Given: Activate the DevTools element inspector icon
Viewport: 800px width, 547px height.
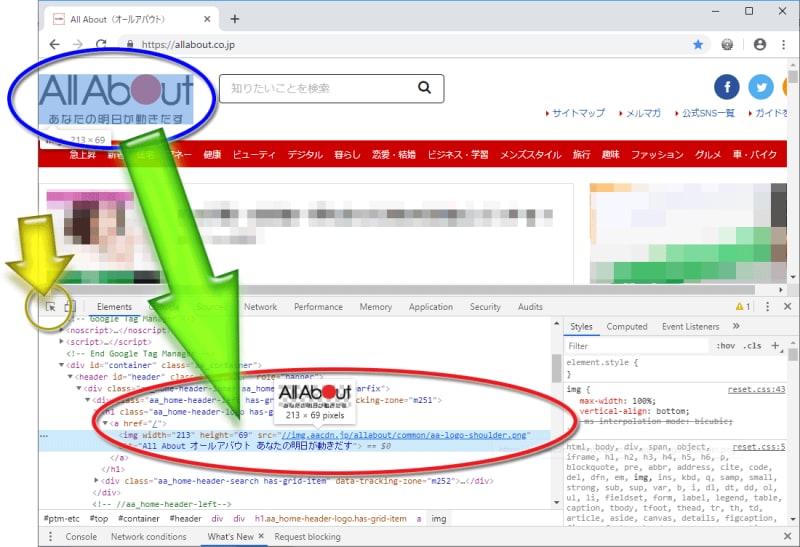Looking at the screenshot, I should pos(51,307).
